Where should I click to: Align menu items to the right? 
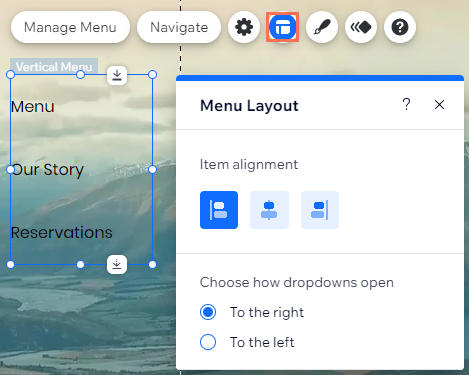pos(320,210)
